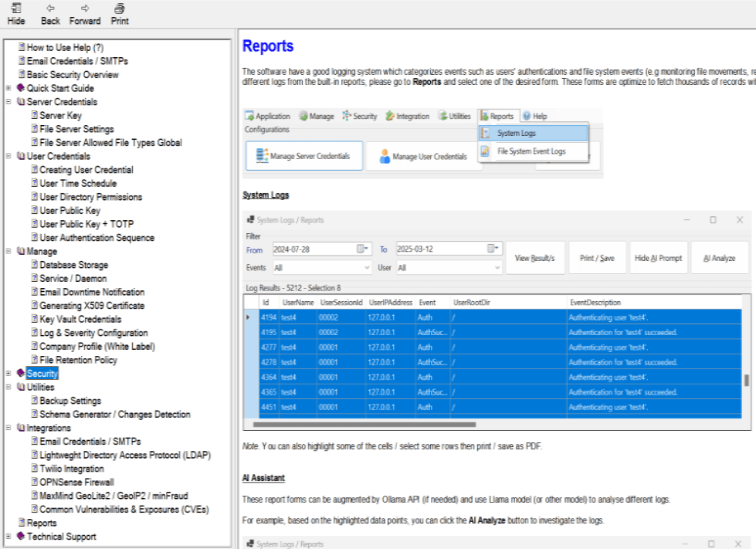Click the View Result/s button
The image size is (756, 549).
[x=534, y=258]
